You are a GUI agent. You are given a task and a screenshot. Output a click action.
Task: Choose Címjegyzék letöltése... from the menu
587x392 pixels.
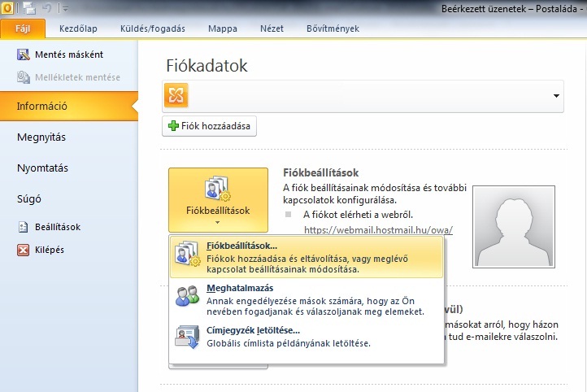click(307, 337)
